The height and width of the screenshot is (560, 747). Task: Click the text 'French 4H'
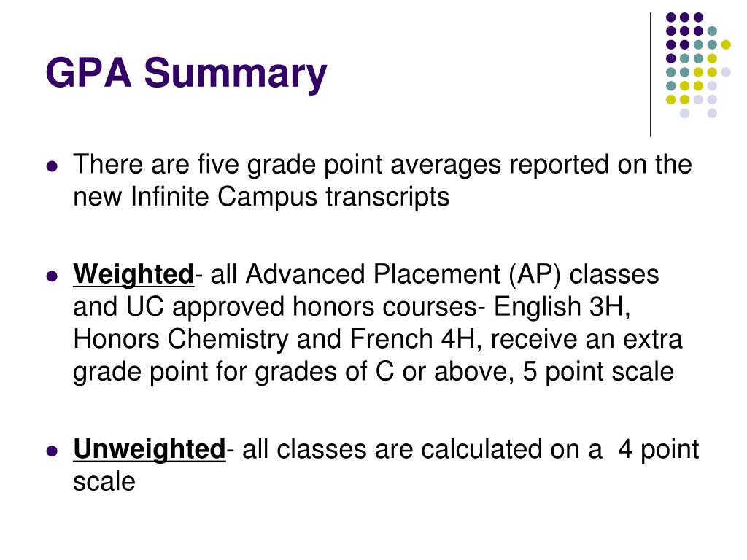pyautogui.click(x=412, y=339)
